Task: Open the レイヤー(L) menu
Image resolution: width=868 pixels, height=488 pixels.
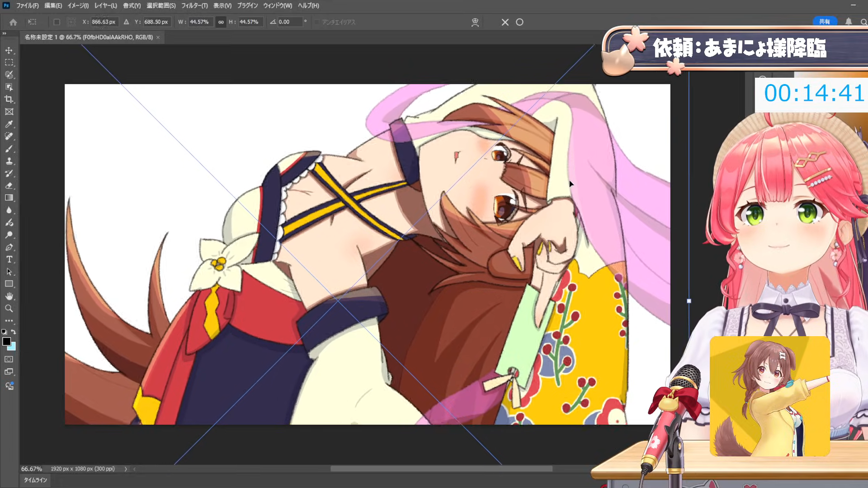Action: (x=105, y=5)
